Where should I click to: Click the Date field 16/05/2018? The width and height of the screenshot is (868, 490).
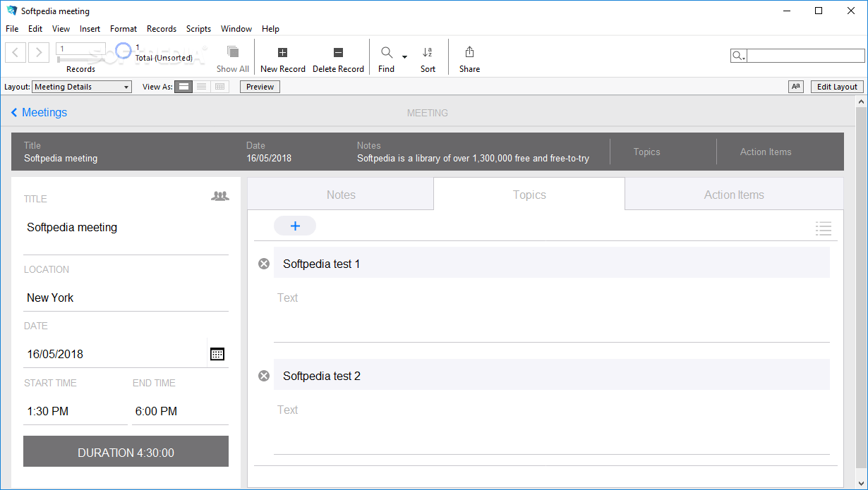click(115, 354)
